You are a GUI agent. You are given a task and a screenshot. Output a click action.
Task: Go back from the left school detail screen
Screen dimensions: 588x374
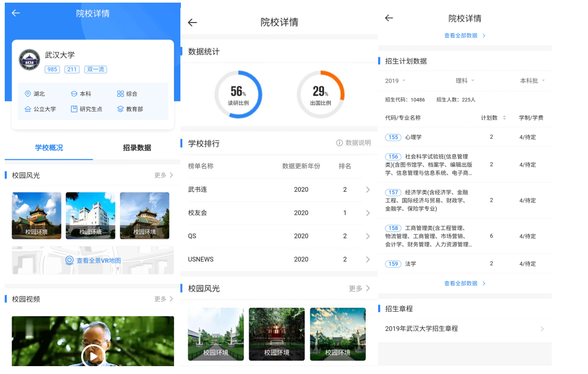click(16, 13)
